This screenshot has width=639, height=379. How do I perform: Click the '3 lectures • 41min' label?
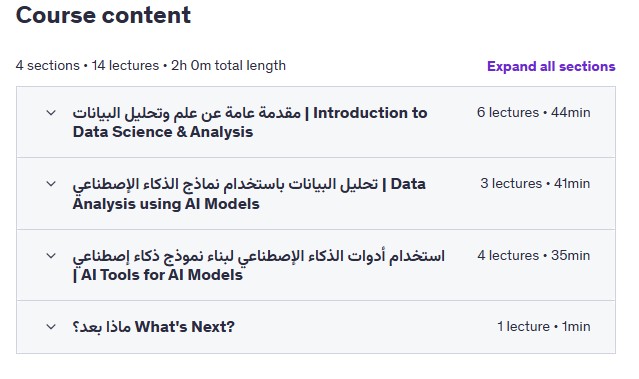pyautogui.click(x=535, y=183)
